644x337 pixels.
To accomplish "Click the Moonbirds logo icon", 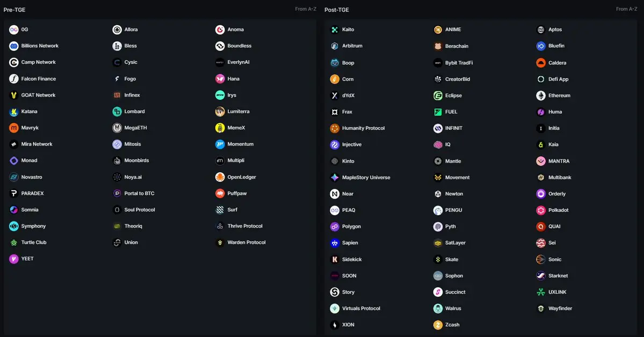I will pyautogui.click(x=117, y=160).
